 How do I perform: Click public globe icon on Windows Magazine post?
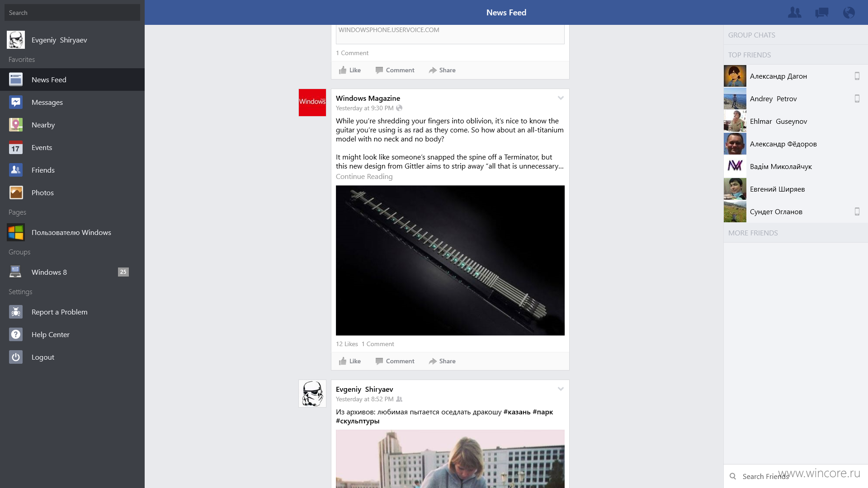[x=399, y=108]
